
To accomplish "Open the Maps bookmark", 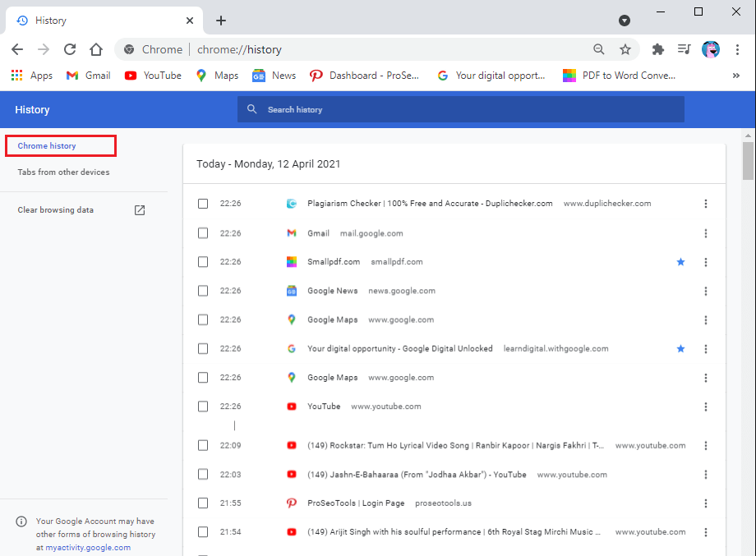I will pyautogui.click(x=215, y=75).
